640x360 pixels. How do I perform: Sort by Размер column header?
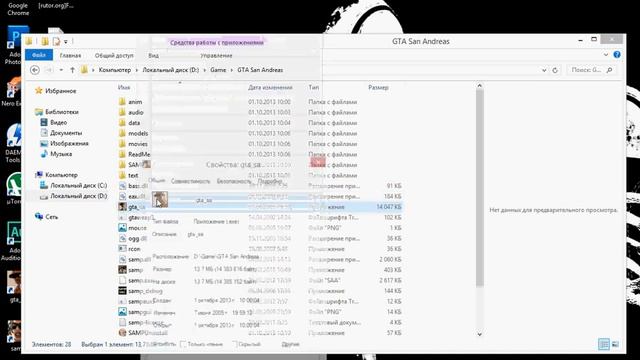pos(378,87)
